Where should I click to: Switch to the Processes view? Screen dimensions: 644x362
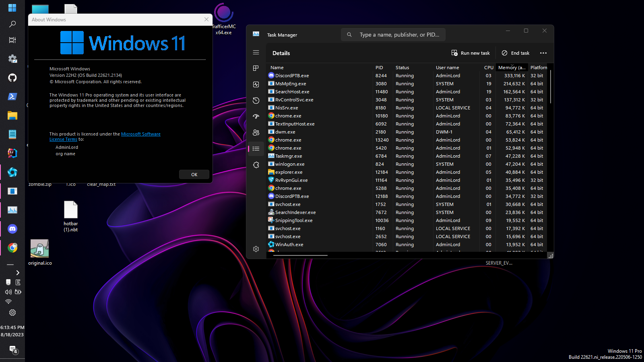click(256, 68)
